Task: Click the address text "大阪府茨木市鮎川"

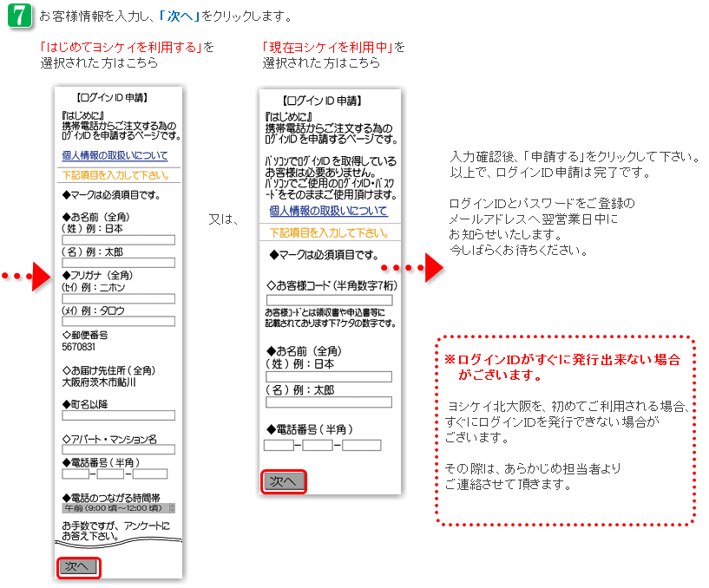Action: [99, 382]
